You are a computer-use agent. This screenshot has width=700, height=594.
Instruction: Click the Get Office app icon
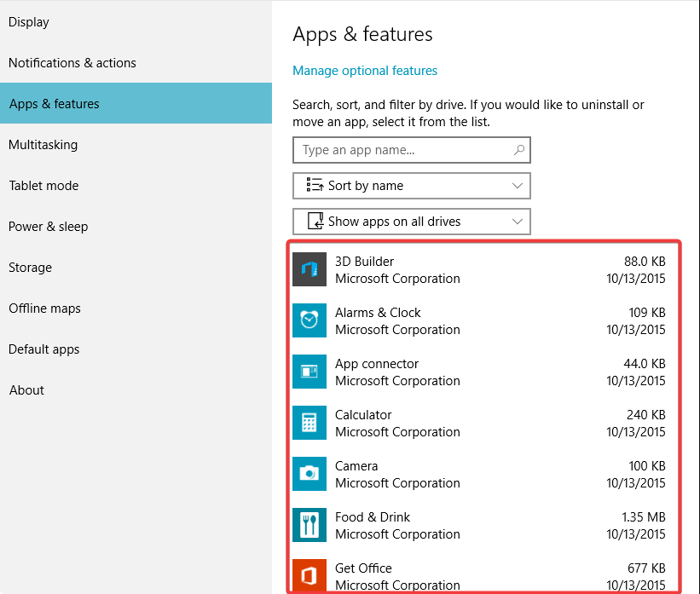(310, 576)
